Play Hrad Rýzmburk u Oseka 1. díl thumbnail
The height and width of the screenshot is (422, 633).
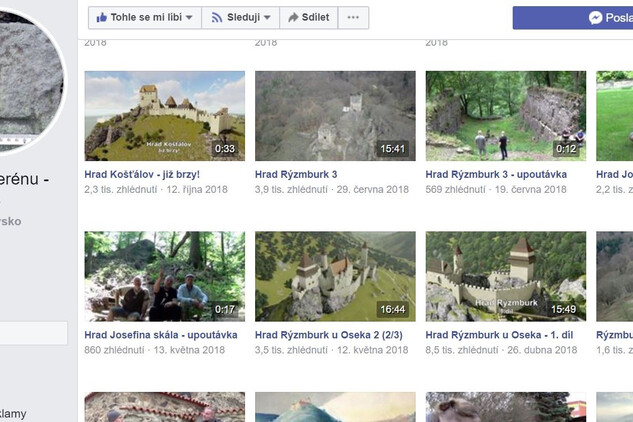505,276
